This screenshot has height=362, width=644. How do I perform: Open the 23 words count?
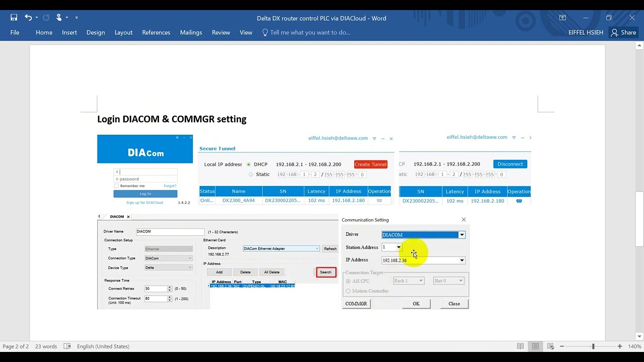[46, 346]
